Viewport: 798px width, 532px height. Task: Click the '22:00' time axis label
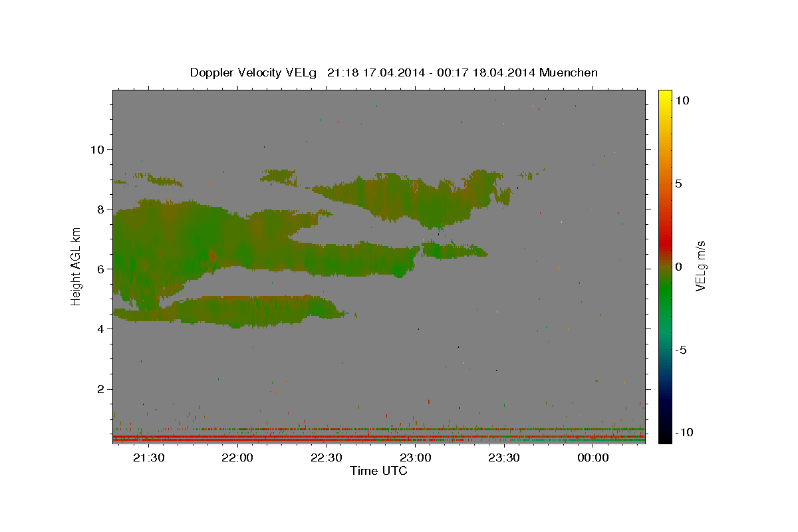237,458
